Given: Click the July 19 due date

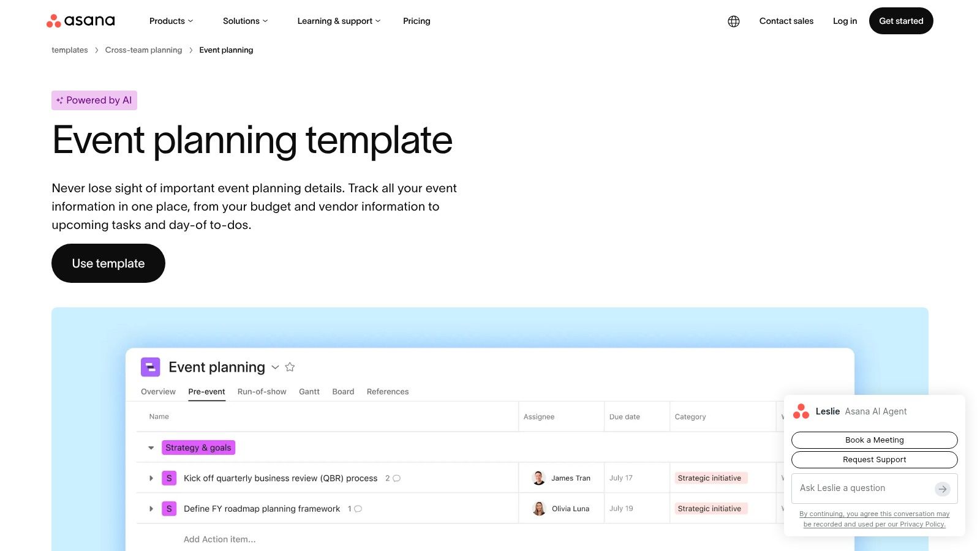Looking at the screenshot, I should coord(621,509).
